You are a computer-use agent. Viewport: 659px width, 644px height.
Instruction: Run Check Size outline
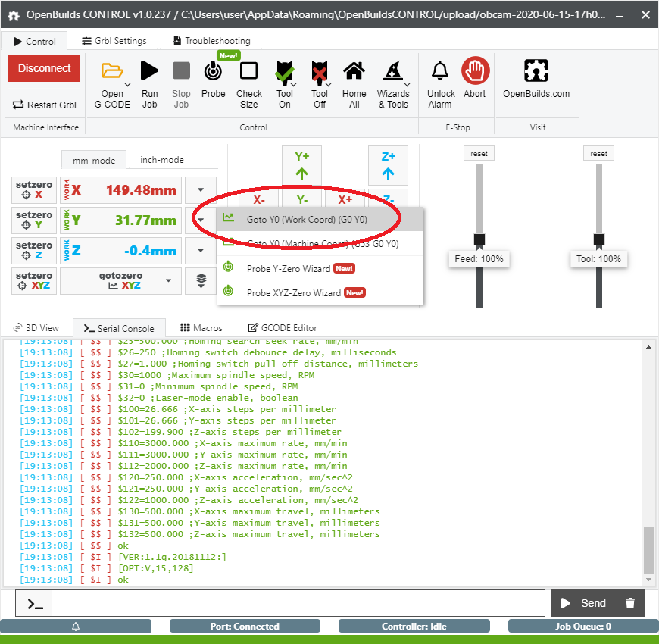(x=248, y=86)
